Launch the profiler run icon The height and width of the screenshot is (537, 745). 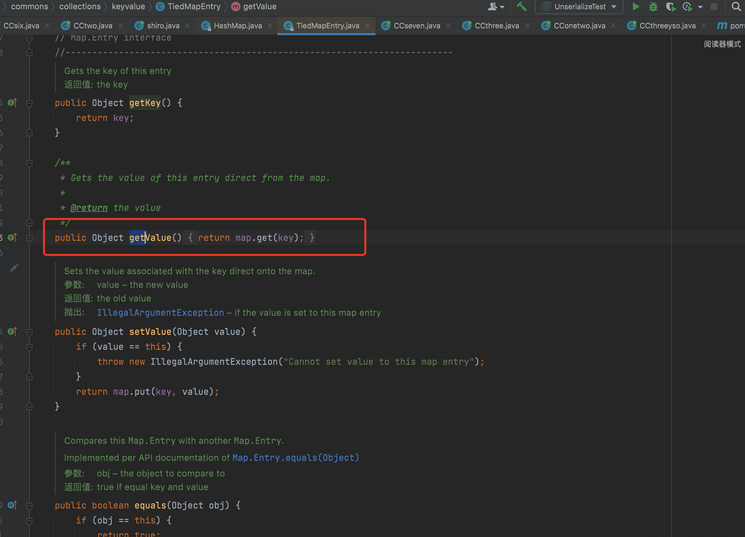pos(687,7)
